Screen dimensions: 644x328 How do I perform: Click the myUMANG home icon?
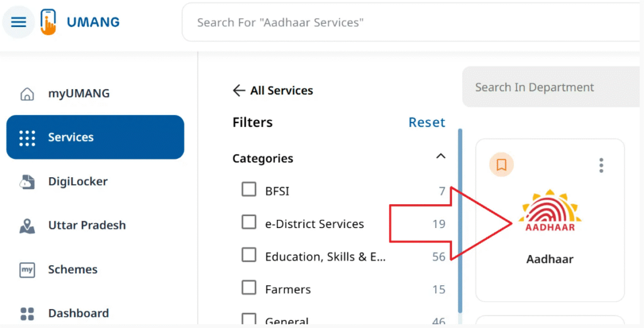(27, 94)
